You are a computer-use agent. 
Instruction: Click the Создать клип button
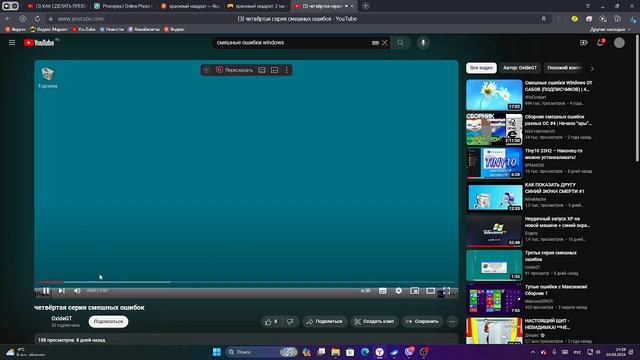tap(374, 322)
